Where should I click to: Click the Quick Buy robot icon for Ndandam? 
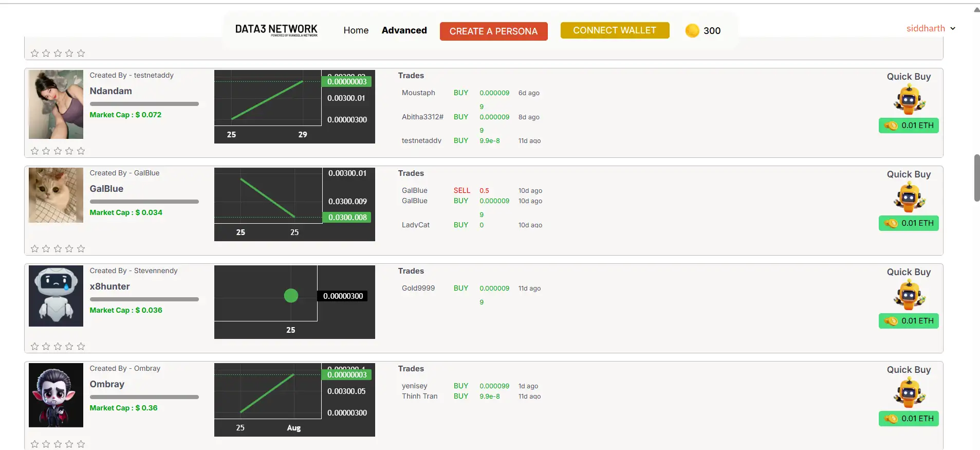[909, 100]
